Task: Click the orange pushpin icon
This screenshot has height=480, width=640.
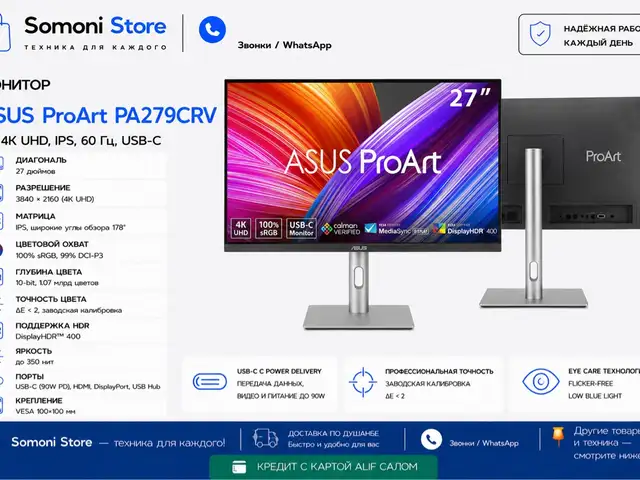Action: (x=558, y=437)
